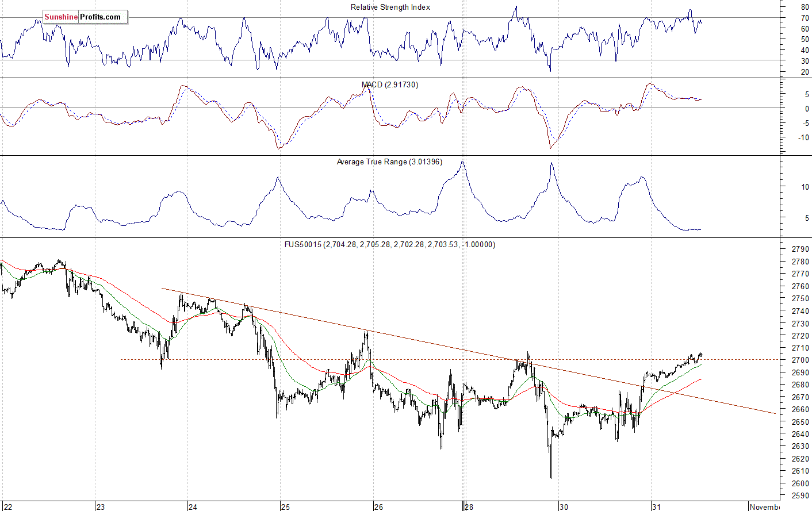
Task: Click the 2700 price axis value
Action: pyautogui.click(x=800, y=360)
